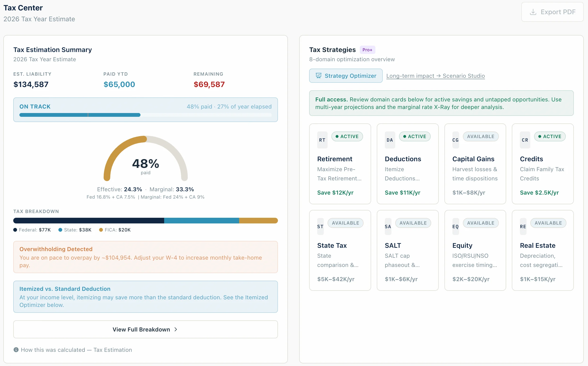The height and width of the screenshot is (366, 588).
Task: Click the Export PDF button
Action: (552, 12)
